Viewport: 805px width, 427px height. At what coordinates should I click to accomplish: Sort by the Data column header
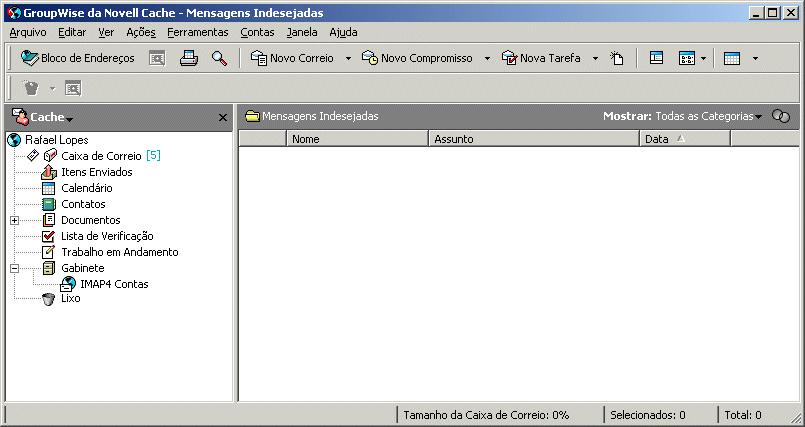tap(685, 139)
